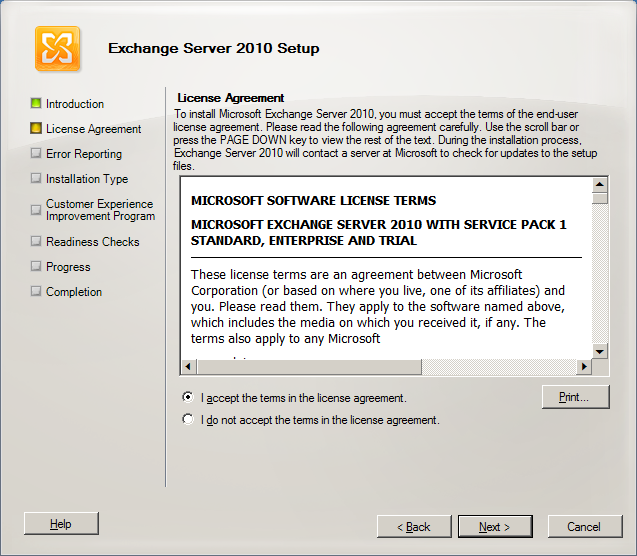
Task: Click the 'MICROSOFT SOFTWARE LICENSE TERMS' heading
Action: tap(313, 201)
